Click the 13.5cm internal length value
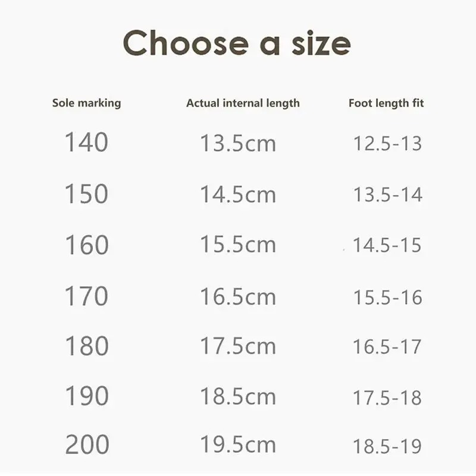Screen dimensions: 476x476 tap(237, 143)
